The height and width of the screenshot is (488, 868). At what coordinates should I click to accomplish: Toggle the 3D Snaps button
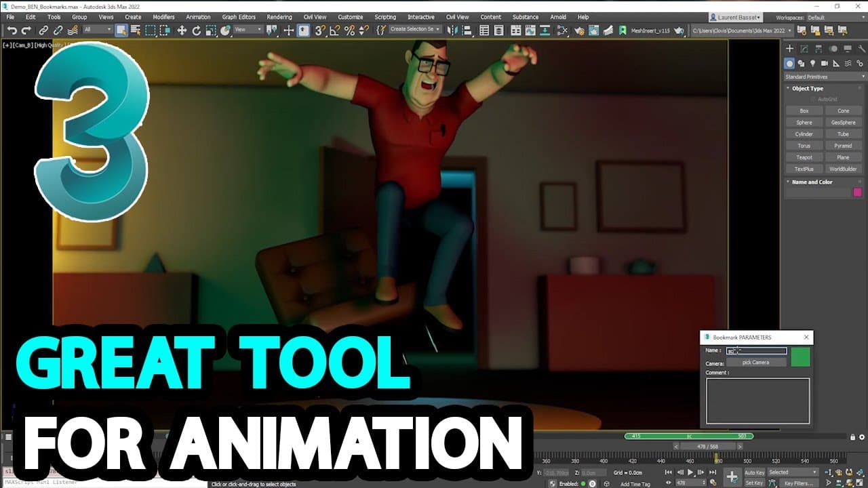tap(320, 30)
